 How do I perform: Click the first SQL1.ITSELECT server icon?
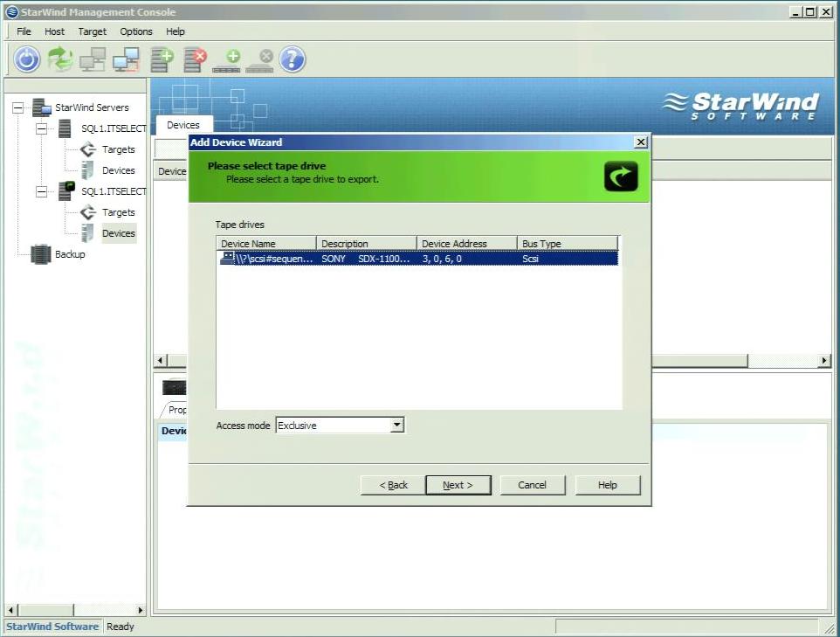[65, 128]
